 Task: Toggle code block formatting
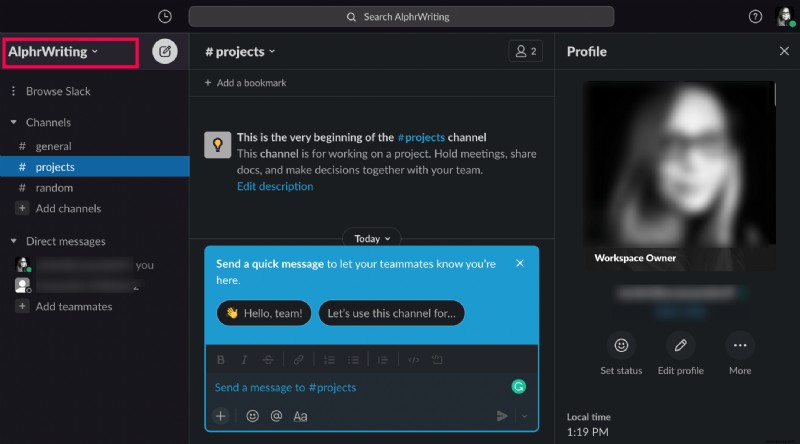437,360
